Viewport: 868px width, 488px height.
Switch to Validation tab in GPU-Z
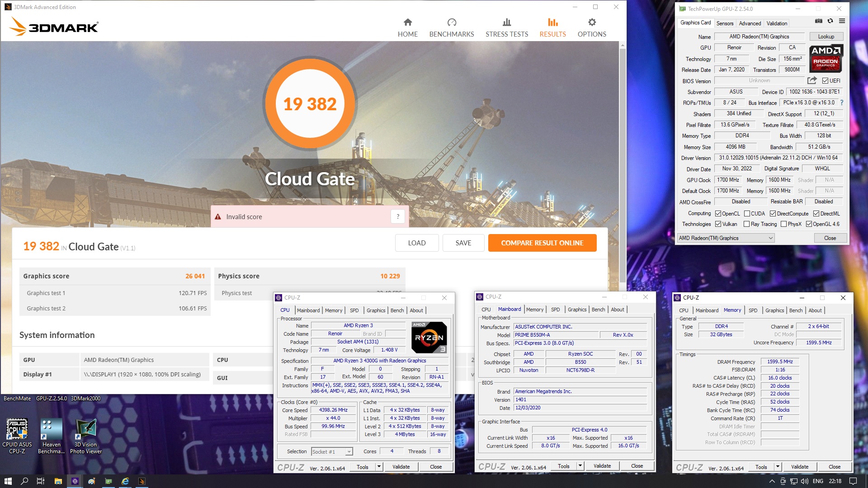pyautogui.click(x=777, y=23)
